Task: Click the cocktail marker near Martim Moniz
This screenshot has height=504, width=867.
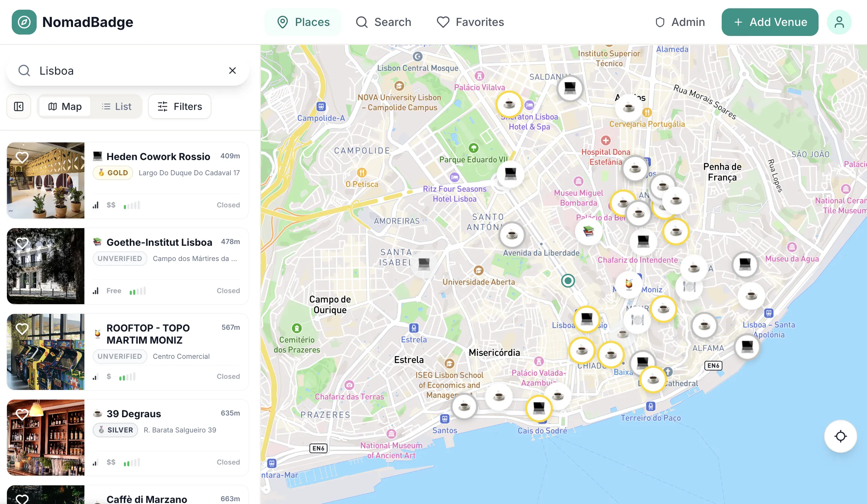Action: coord(629,284)
